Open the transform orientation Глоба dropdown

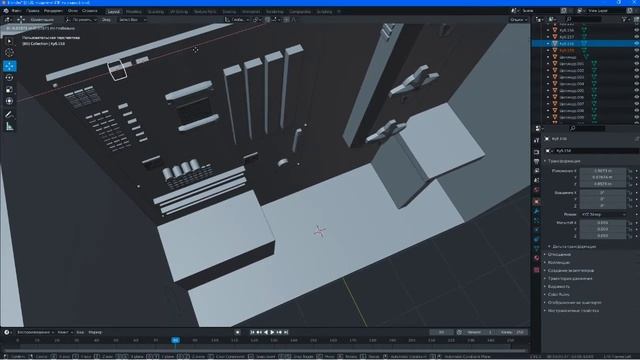pos(237,20)
